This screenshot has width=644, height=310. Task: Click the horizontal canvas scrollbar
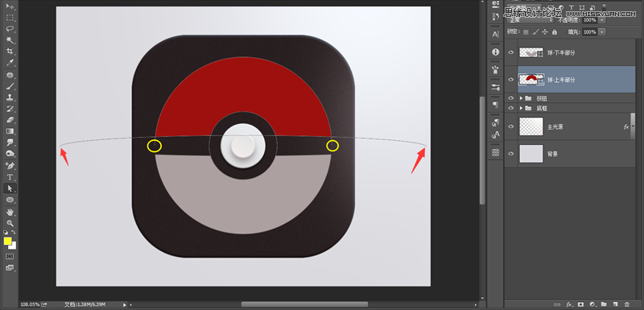pyautogui.click(x=304, y=304)
